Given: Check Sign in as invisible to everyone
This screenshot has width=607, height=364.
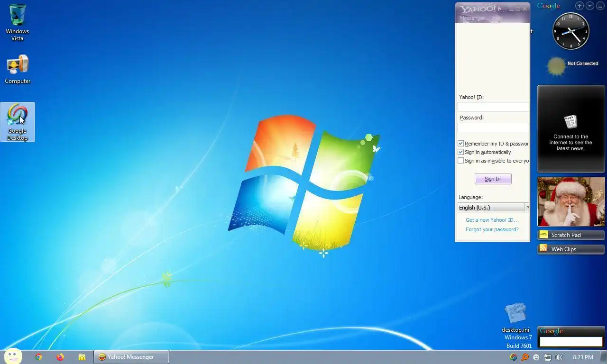Looking at the screenshot, I should tap(460, 161).
